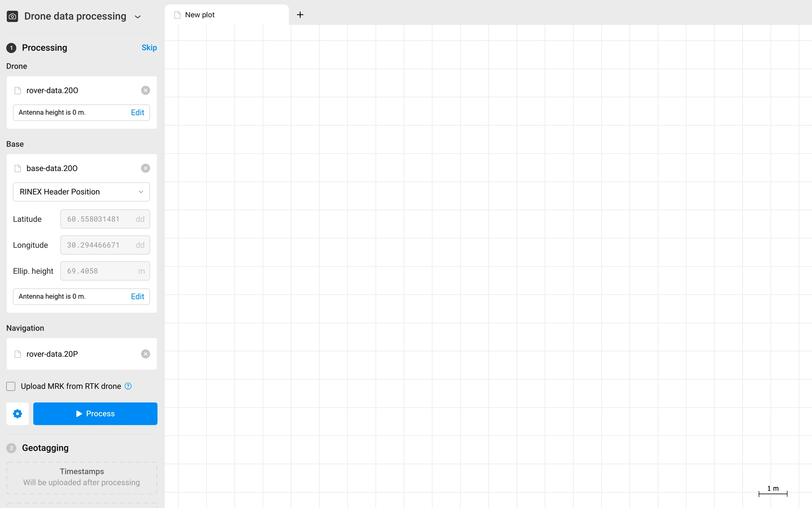The image size is (812, 508).
Task: Open the Geotagging step section
Action: 45,448
